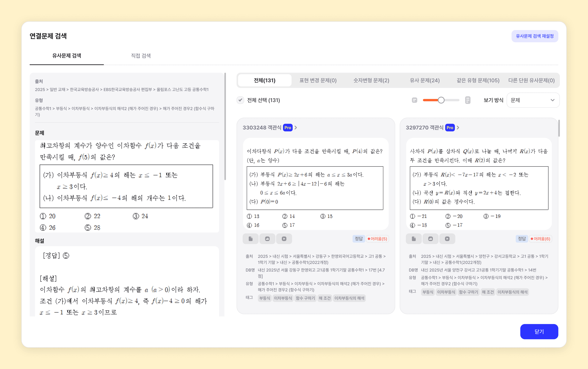Viewport: 588px width, 369px height.
Task: Click the 출처 path in left panel
Action: tap(122, 89)
